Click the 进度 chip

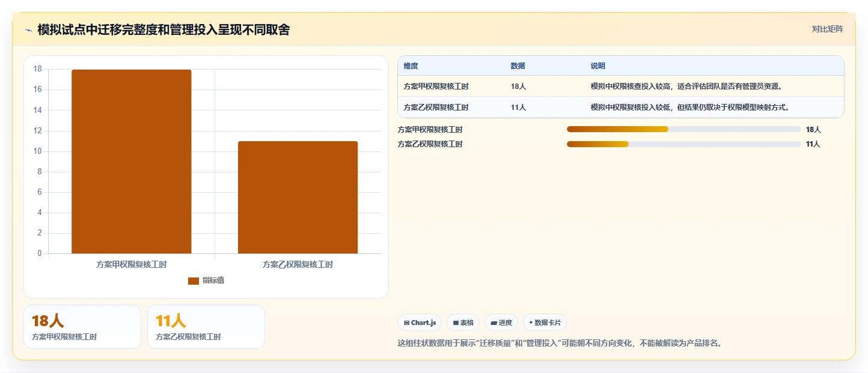click(x=501, y=323)
